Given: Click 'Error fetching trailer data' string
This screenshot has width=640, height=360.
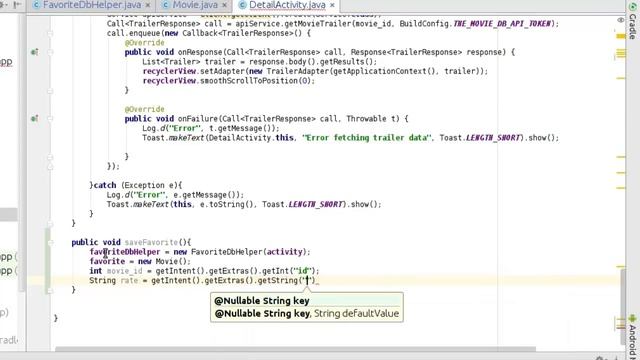Looking at the screenshot, I should click(366, 138).
